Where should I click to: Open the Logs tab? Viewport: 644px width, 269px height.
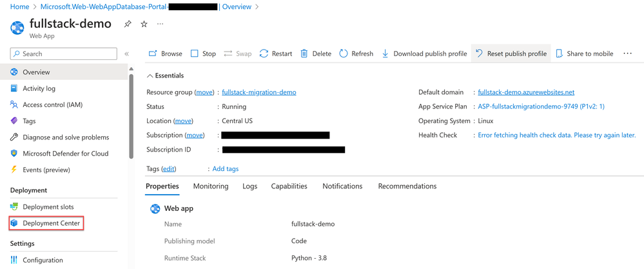(249, 186)
